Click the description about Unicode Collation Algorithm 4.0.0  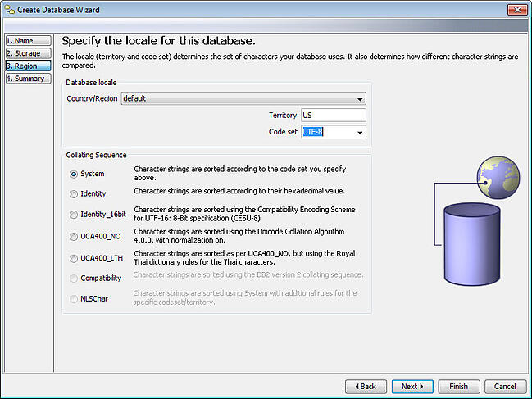click(x=239, y=236)
